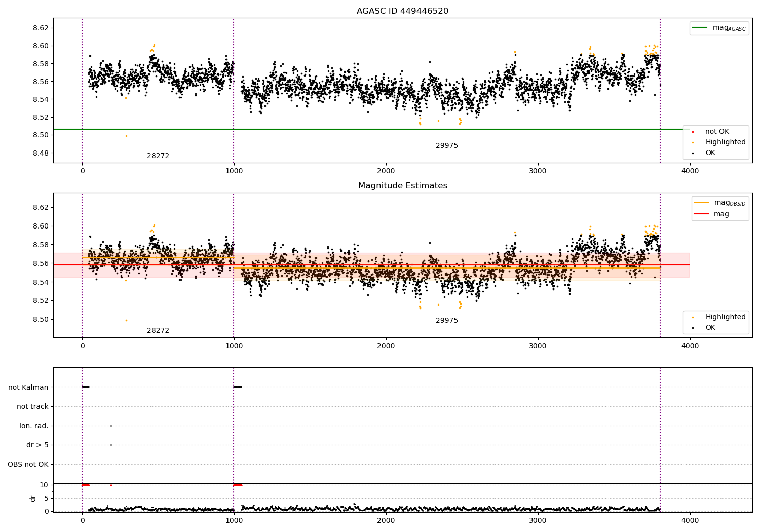
Task: Click the 2000 x-tick label under the top plot
Action: pos(386,171)
